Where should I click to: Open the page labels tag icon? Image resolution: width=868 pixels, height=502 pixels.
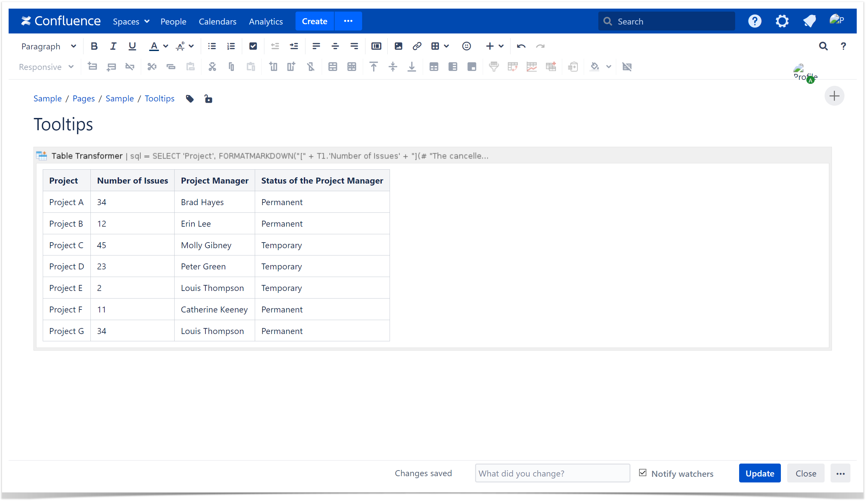click(x=190, y=99)
